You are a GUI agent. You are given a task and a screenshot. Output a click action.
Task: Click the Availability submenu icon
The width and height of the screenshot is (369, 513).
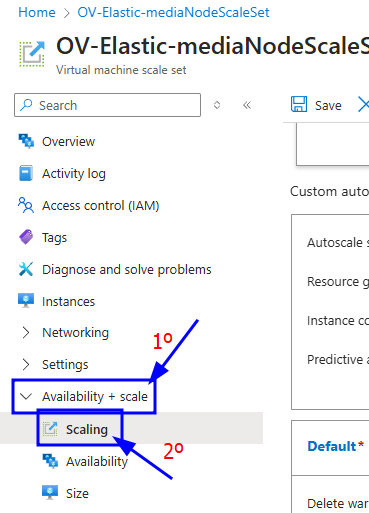tap(50, 461)
